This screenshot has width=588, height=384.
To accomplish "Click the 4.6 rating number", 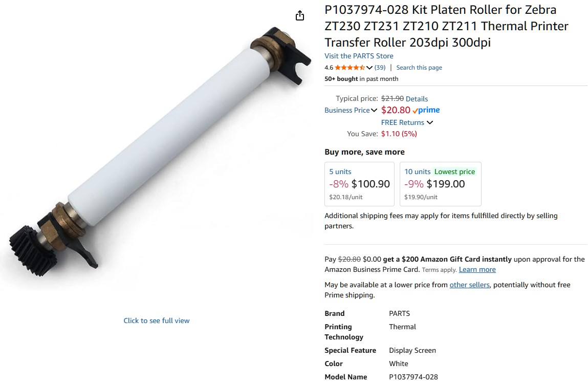I will 329,68.
